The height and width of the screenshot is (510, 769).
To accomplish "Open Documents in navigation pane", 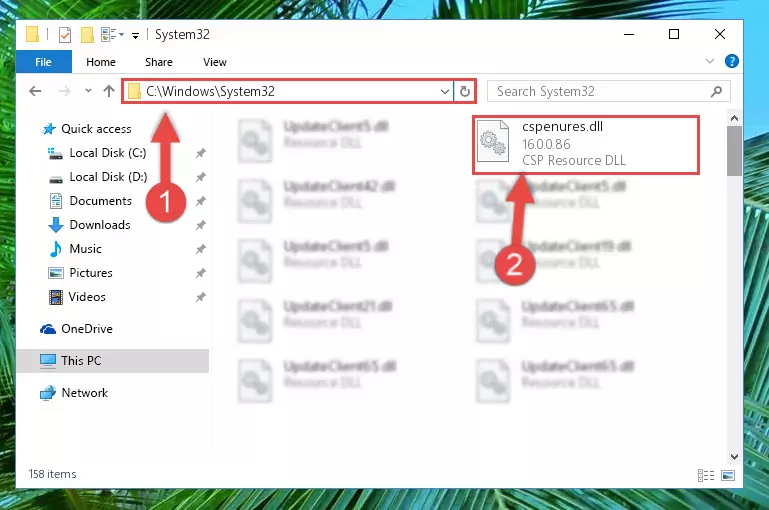I will pyautogui.click(x=101, y=201).
